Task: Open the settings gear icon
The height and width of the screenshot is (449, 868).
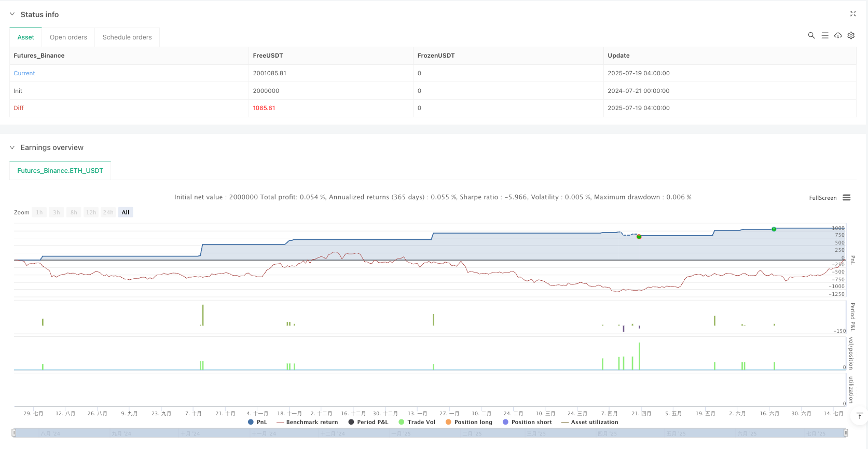Action: 851,35
